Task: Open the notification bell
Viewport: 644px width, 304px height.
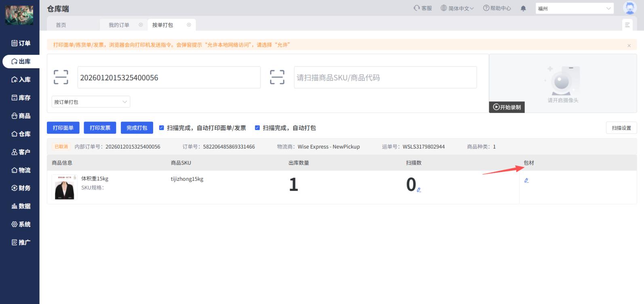Action: click(523, 8)
